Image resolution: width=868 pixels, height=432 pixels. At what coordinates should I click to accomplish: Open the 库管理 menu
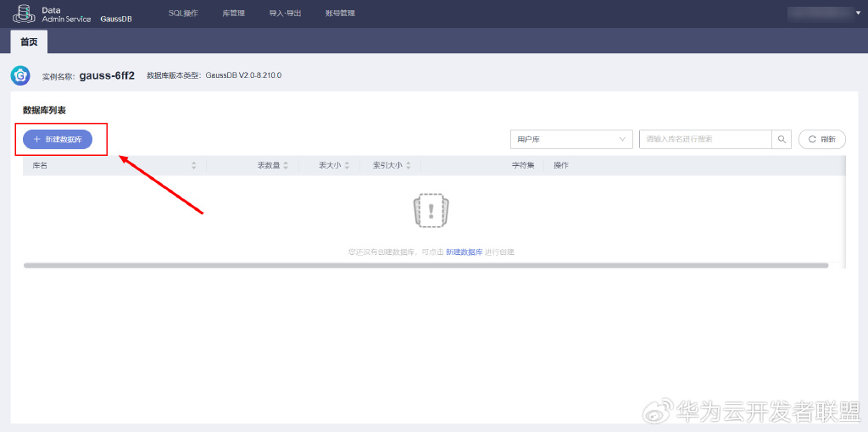(234, 14)
